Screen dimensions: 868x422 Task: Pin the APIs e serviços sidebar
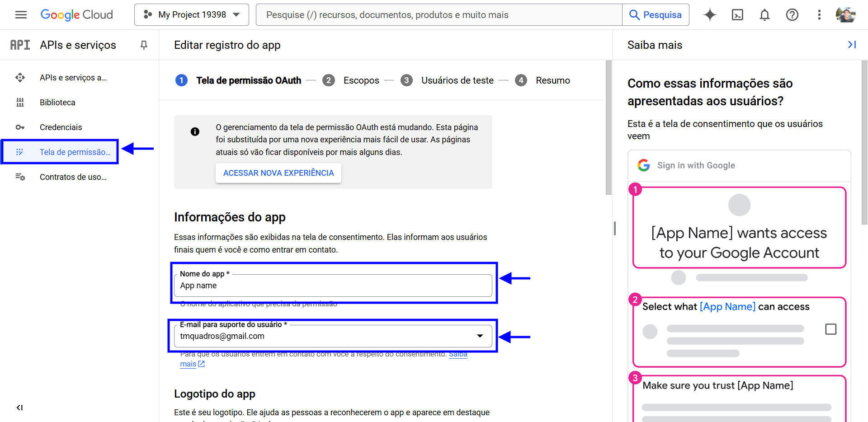tap(144, 45)
